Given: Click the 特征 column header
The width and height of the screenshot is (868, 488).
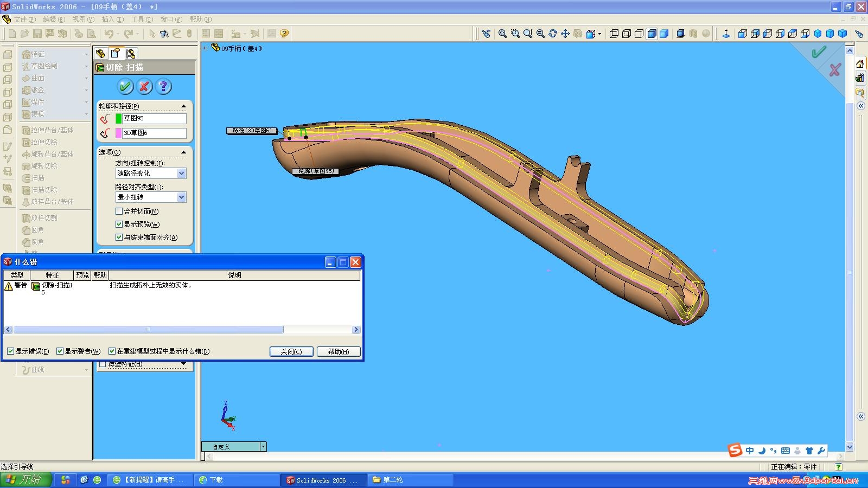Looking at the screenshot, I should click(x=52, y=275).
